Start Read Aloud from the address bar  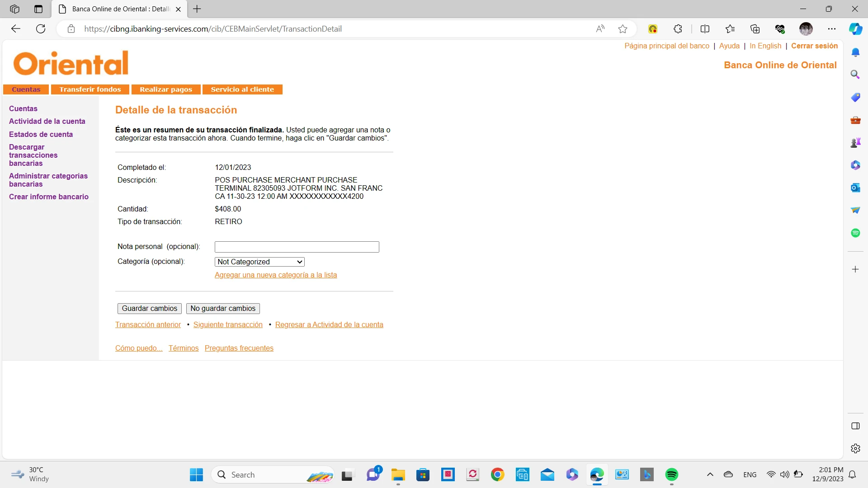tap(600, 28)
